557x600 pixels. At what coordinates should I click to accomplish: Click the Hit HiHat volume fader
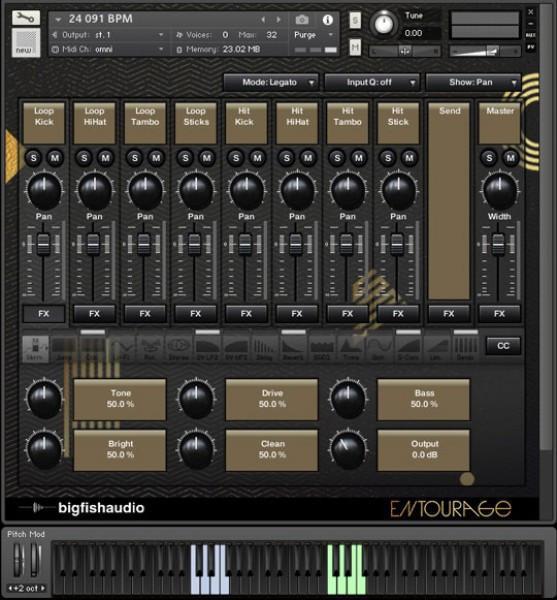tap(296, 244)
